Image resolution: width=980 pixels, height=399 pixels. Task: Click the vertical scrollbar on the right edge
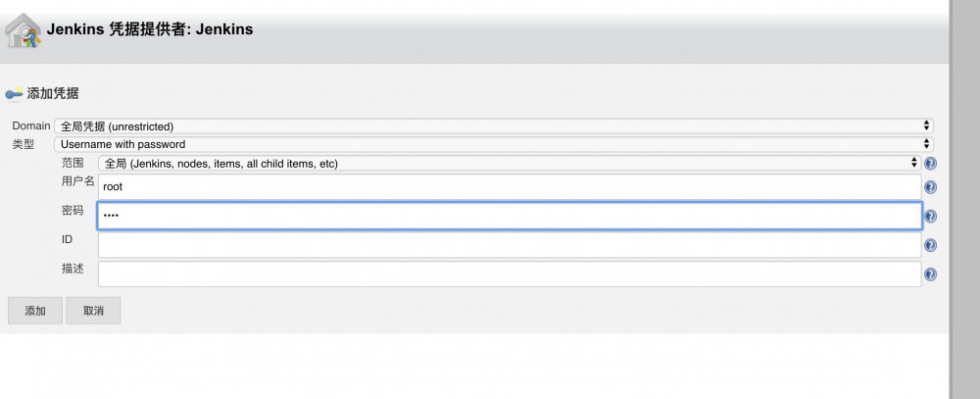(964, 196)
